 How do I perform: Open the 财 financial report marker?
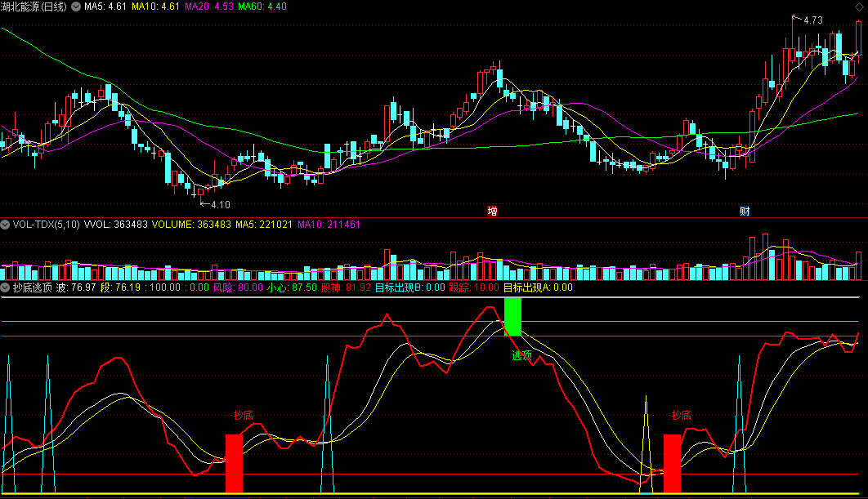(x=745, y=211)
